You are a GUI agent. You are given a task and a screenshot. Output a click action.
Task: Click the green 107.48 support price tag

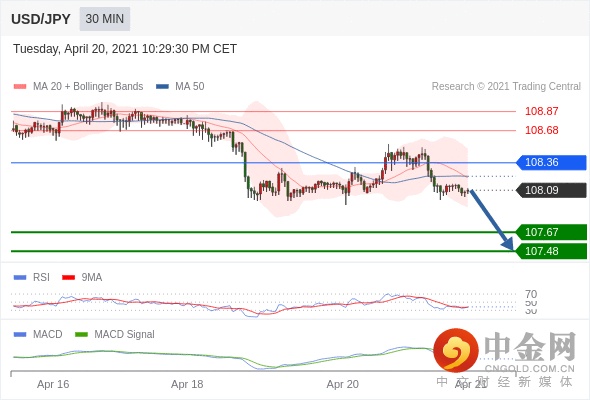pyautogui.click(x=551, y=251)
